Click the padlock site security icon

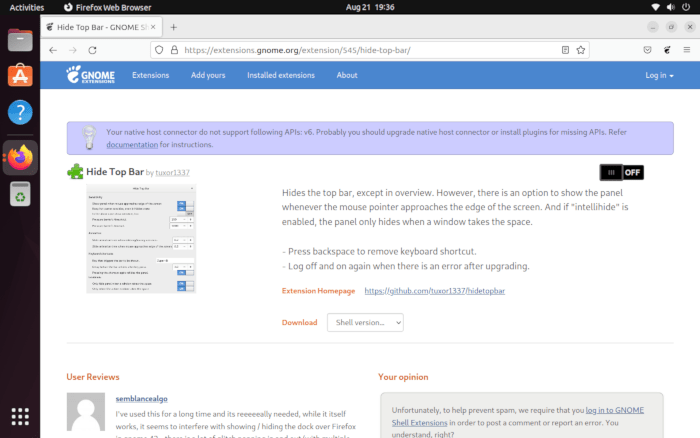tap(175, 50)
